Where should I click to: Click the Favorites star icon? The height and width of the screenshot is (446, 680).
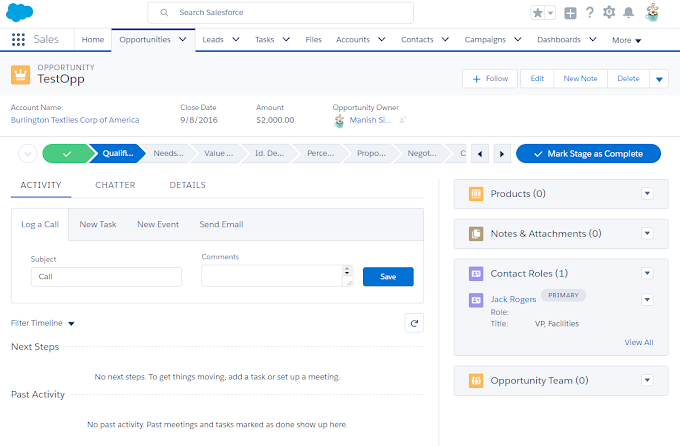tap(538, 13)
